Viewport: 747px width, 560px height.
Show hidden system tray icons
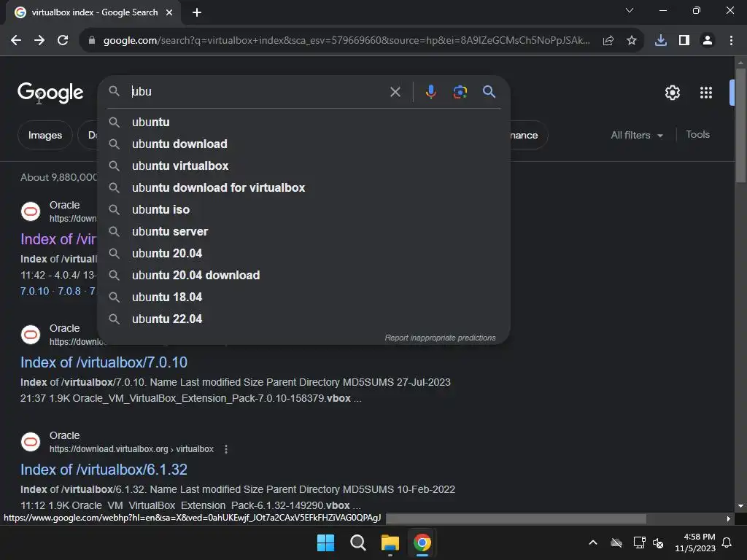click(592, 542)
